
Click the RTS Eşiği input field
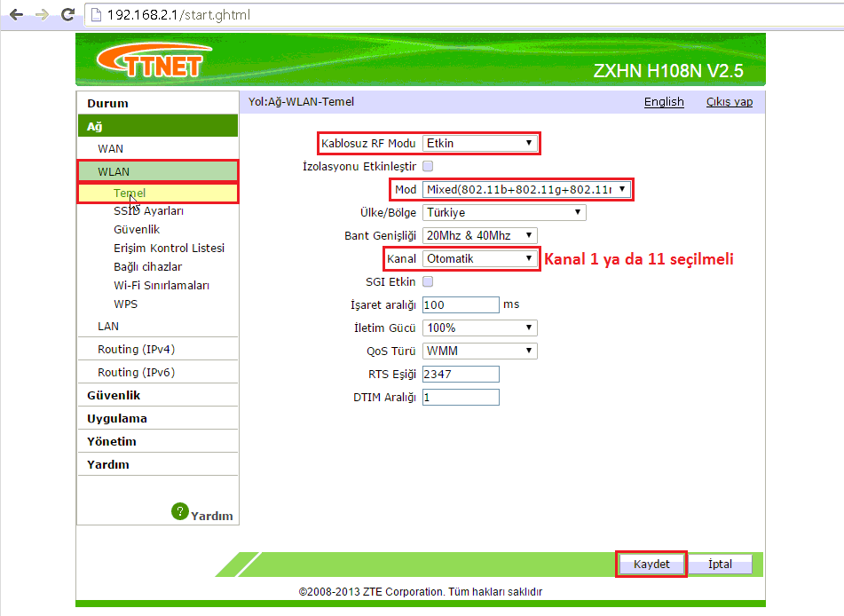pyautogui.click(x=461, y=374)
